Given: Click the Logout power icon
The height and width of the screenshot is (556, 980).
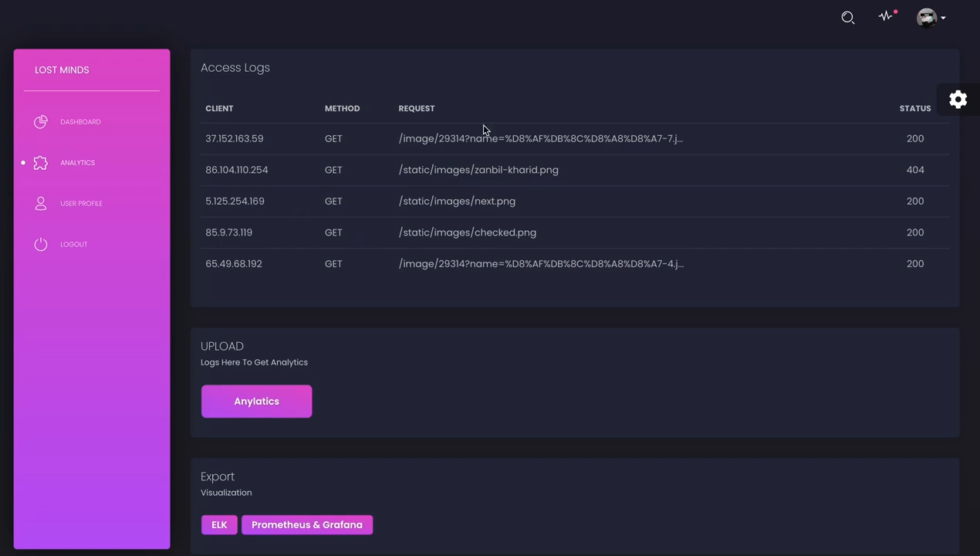Looking at the screenshot, I should 40,244.
